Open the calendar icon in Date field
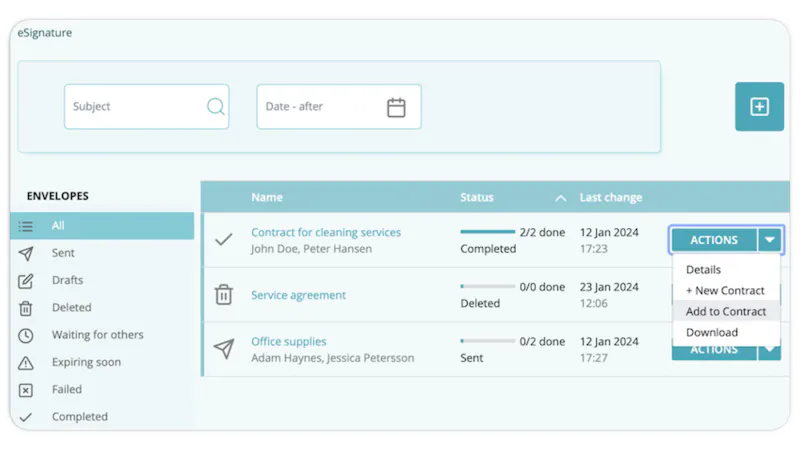This screenshot has height=450, width=800. (396, 107)
